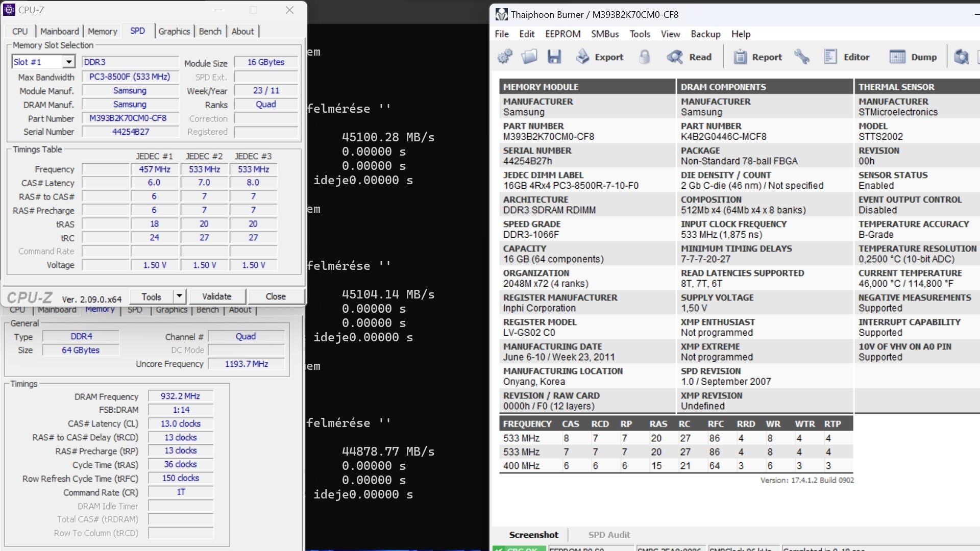Click the Uncore Frequency 1193.7 MHz value
Screen dimensions: 980x551
[247, 364]
